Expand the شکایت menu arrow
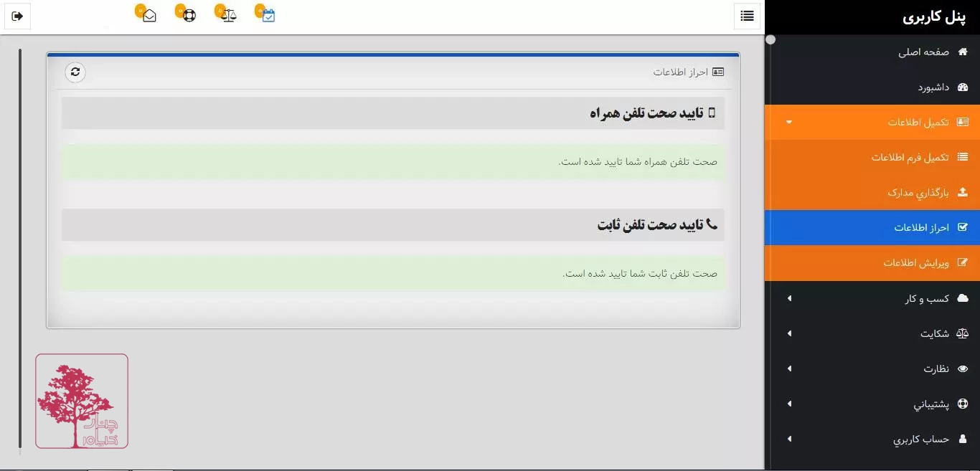 789,333
